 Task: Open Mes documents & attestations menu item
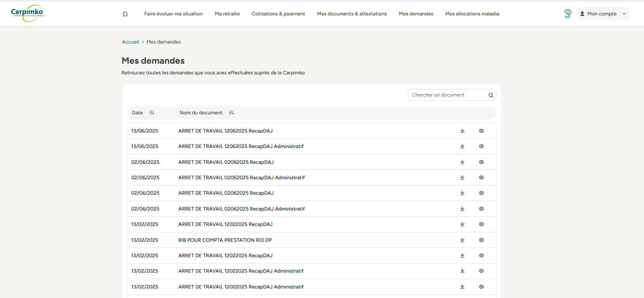click(x=352, y=14)
